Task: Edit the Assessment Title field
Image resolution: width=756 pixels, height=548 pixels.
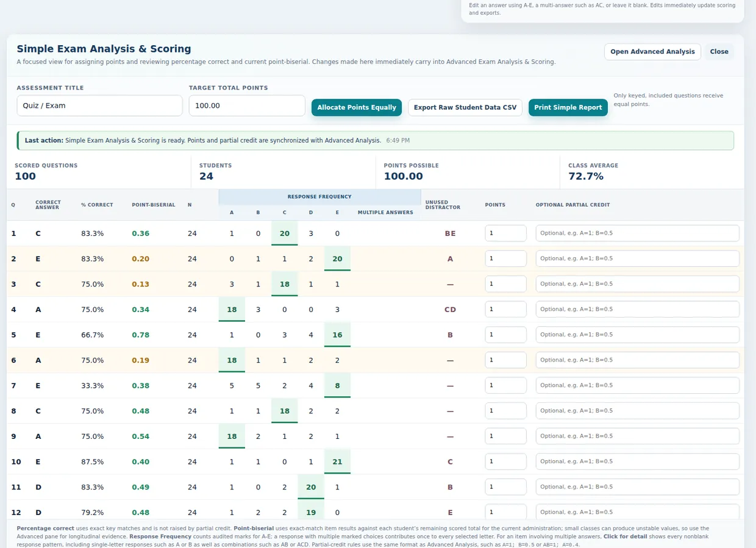Action: (x=99, y=105)
